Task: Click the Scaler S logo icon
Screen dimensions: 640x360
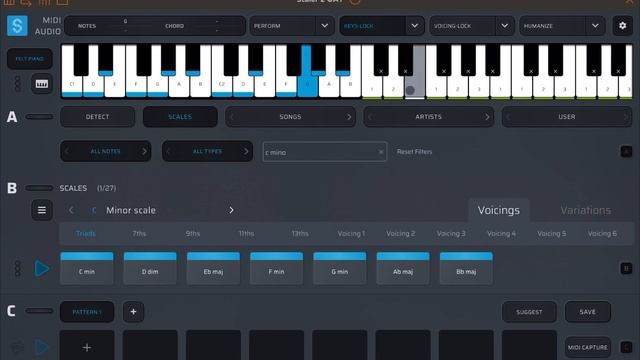Action: pos(17,25)
